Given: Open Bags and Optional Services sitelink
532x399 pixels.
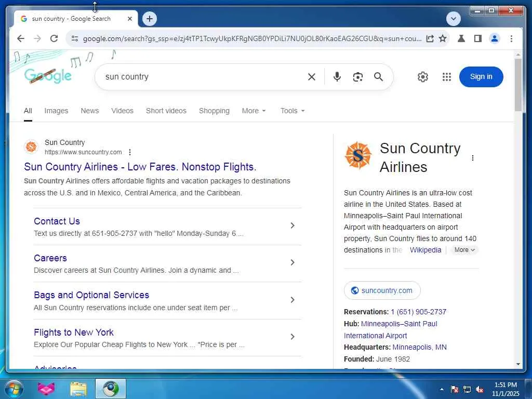Looking at the screenshot, I should pyautogui.click(x=91, y=295).
